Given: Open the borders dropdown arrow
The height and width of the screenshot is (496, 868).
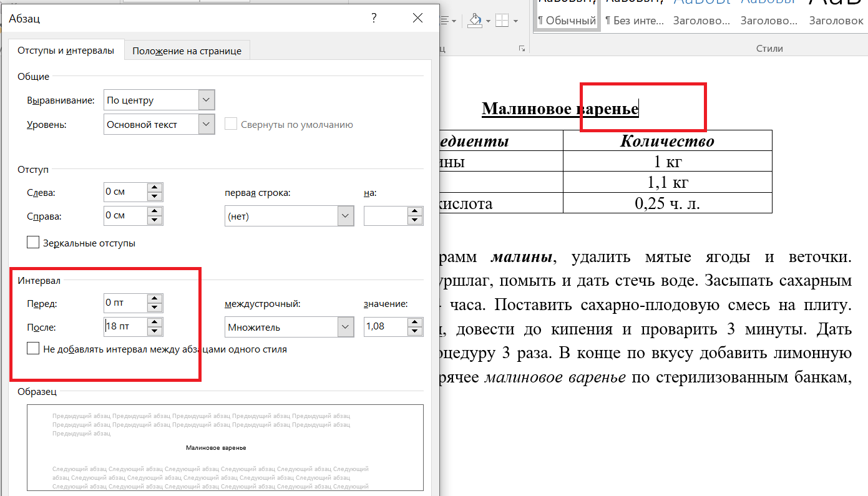Looking at the screenshot, I should point(515,21).
